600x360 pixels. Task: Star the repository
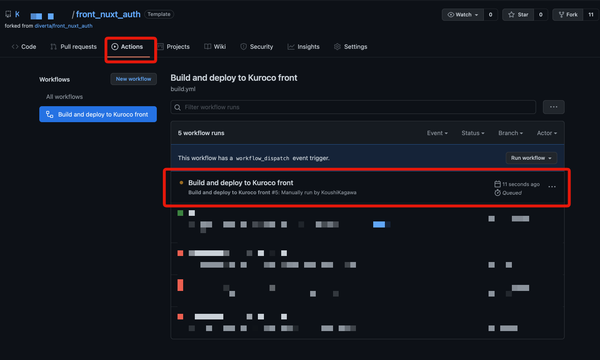[518, 15]
